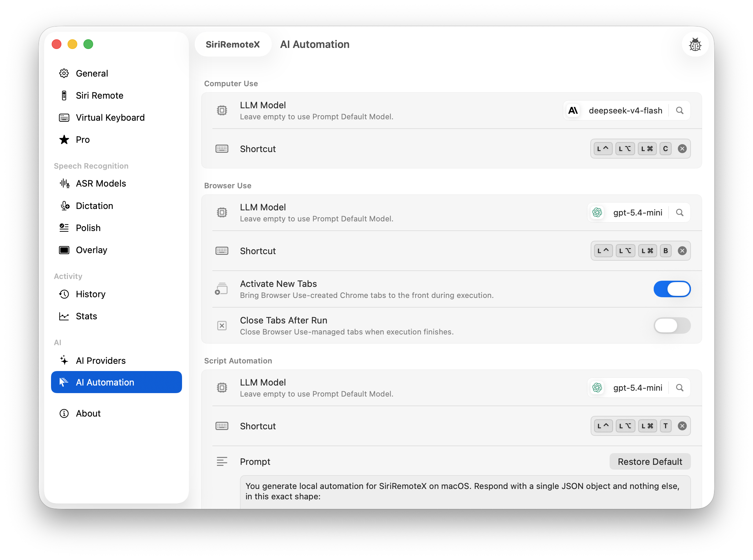Click the Virtual Keyboard icon
Image resolution: width=753 pixels, height=560 pixels.
pos(64,118)
